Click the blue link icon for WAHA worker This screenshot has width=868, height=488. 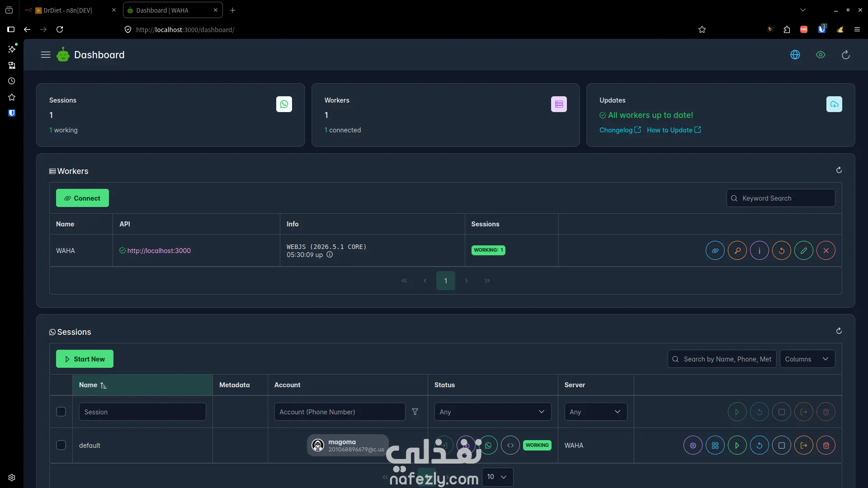(x=715, y=250)
